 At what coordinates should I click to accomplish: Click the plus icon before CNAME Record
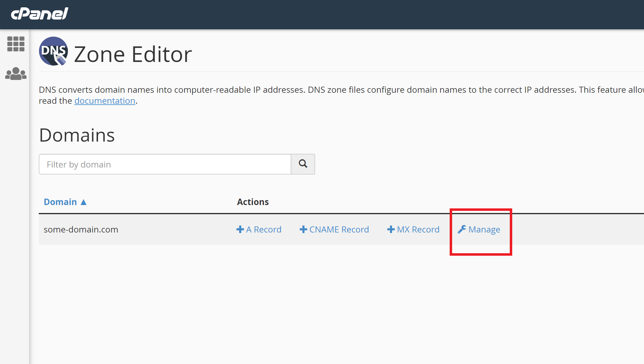303,229
